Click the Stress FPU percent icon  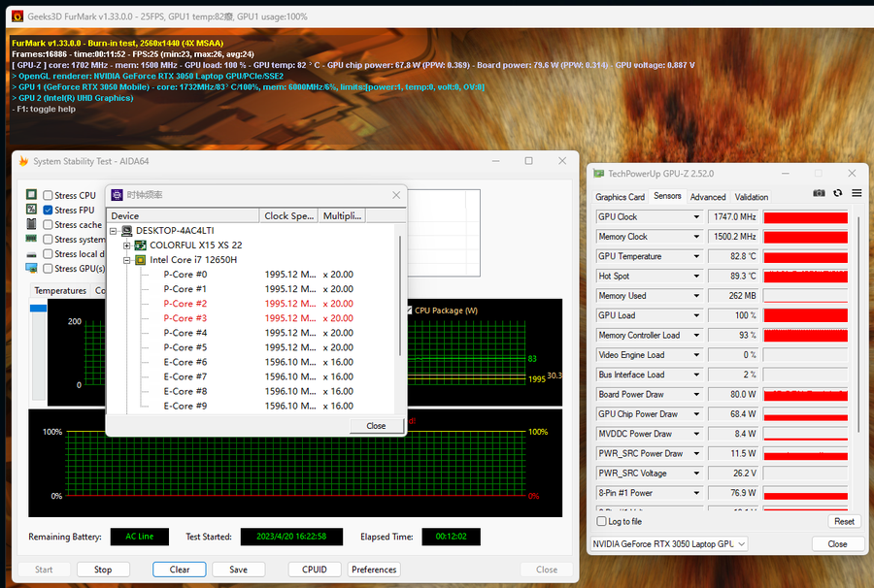pos(31,210)
